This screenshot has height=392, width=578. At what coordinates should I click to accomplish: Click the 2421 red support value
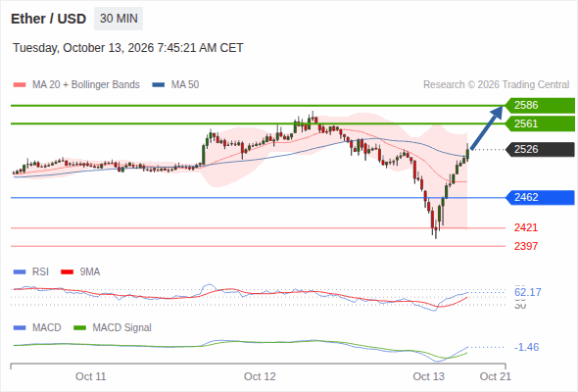click(x=526, y=227)
